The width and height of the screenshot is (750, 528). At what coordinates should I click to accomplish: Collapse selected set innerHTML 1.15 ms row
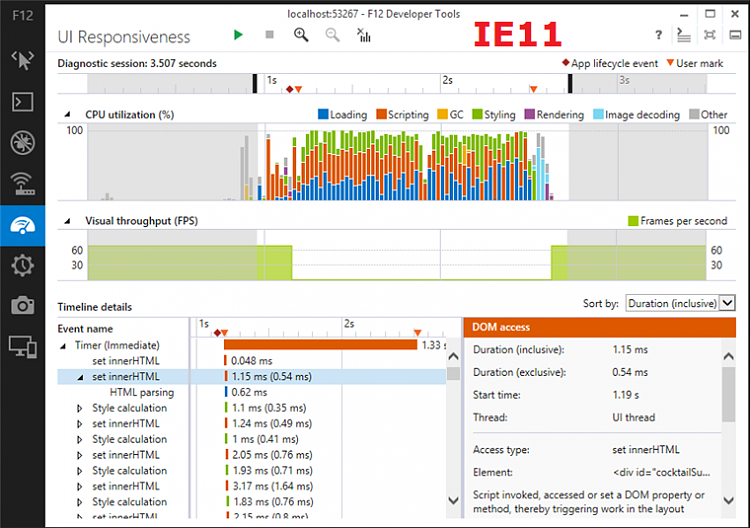coord(80,377)
